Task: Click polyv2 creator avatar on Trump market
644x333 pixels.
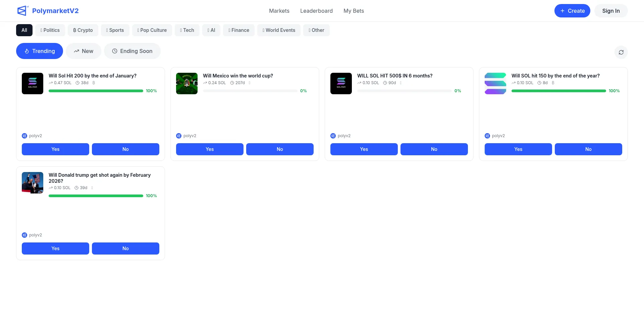Action: pos(24,235)
